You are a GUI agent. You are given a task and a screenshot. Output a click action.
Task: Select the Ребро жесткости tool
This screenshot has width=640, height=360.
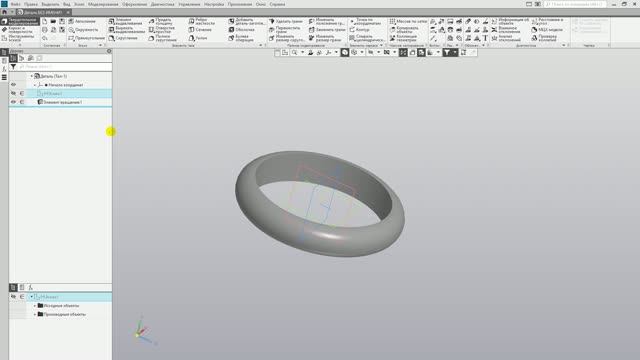tap(201, 21)
